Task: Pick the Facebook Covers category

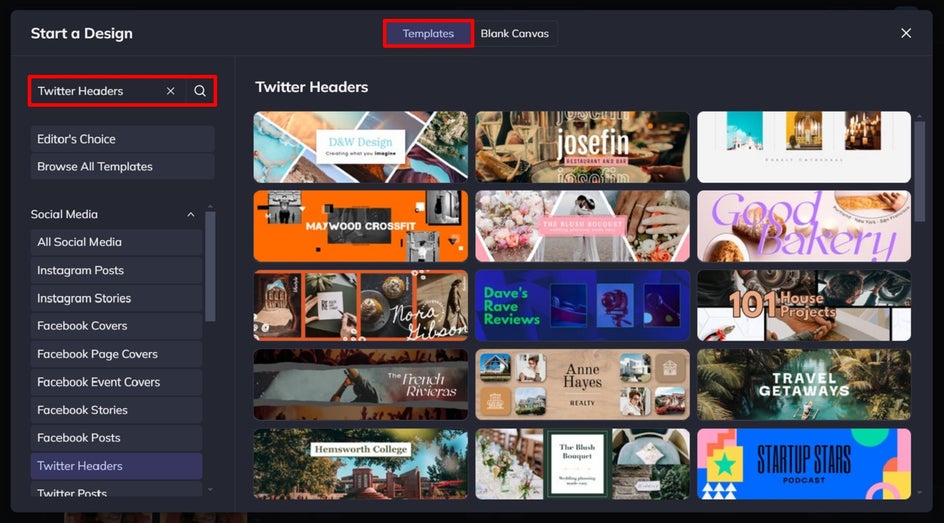Action: 116,326
